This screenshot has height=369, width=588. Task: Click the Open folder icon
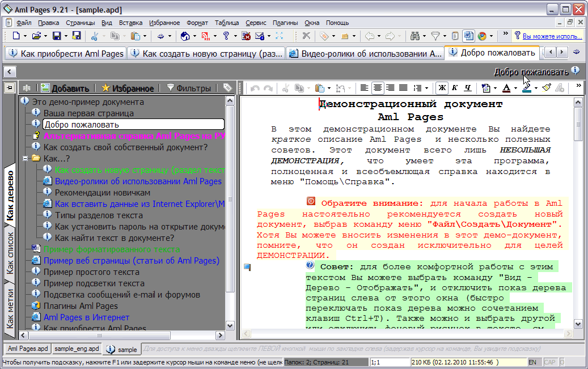[36, 36]
